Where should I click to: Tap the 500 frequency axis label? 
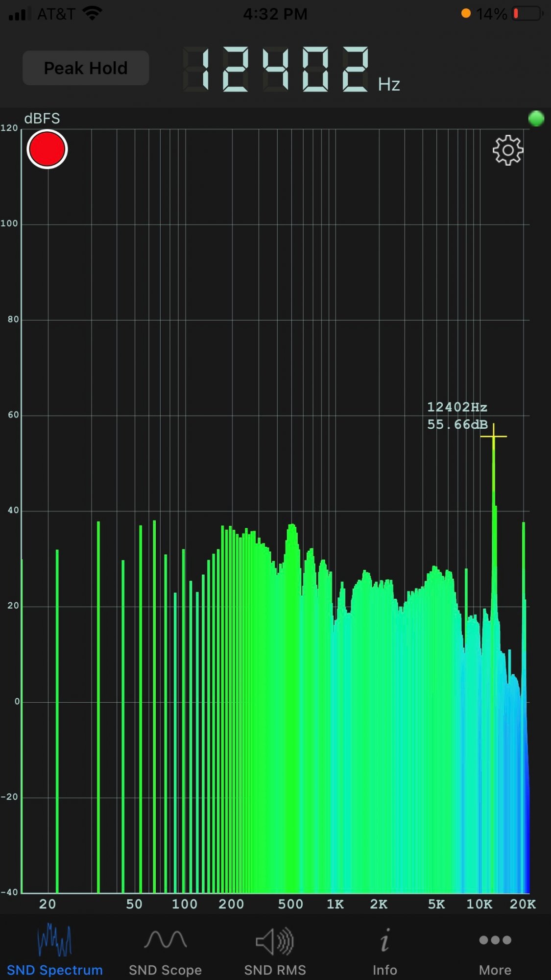click(x=290, y=904)
